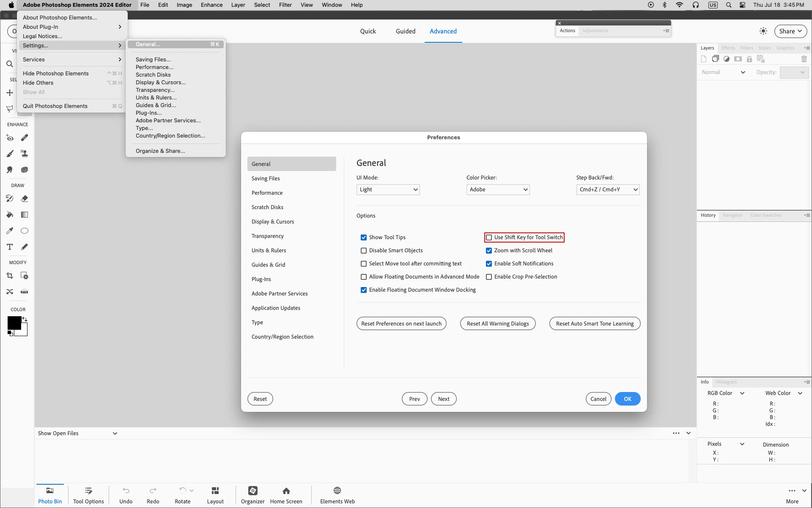Image resolution: width=812 pixels, height=508 pixels.
Task: Select the Clone Stamp tool
Action: 25,154
